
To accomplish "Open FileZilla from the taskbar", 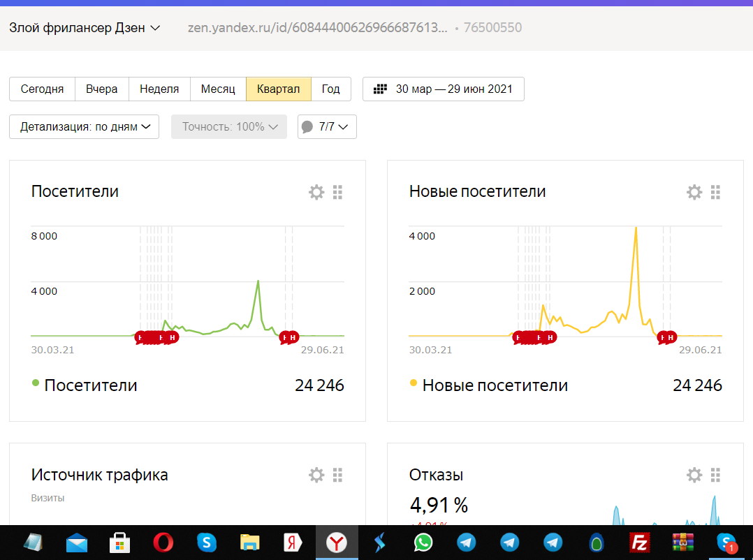I will pos(640,543).
